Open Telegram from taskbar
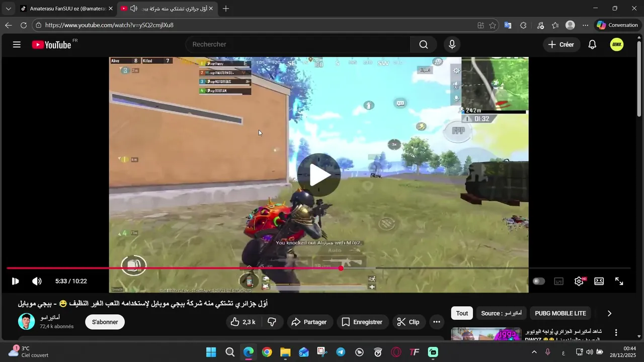 341,352
